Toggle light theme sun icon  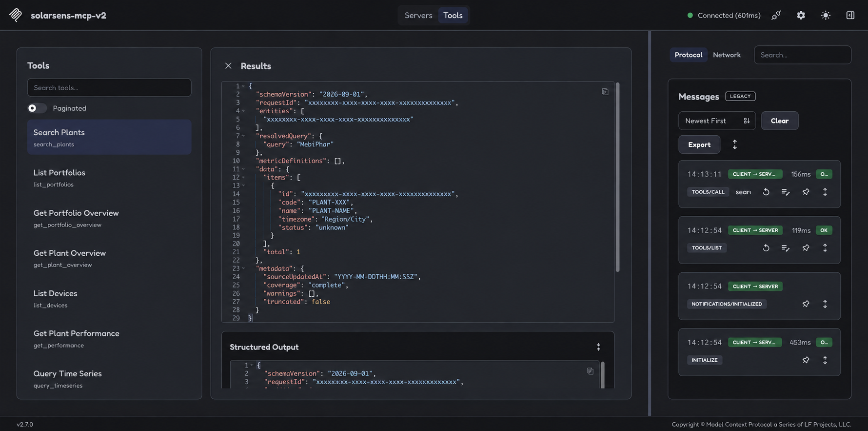click(826, 15)
